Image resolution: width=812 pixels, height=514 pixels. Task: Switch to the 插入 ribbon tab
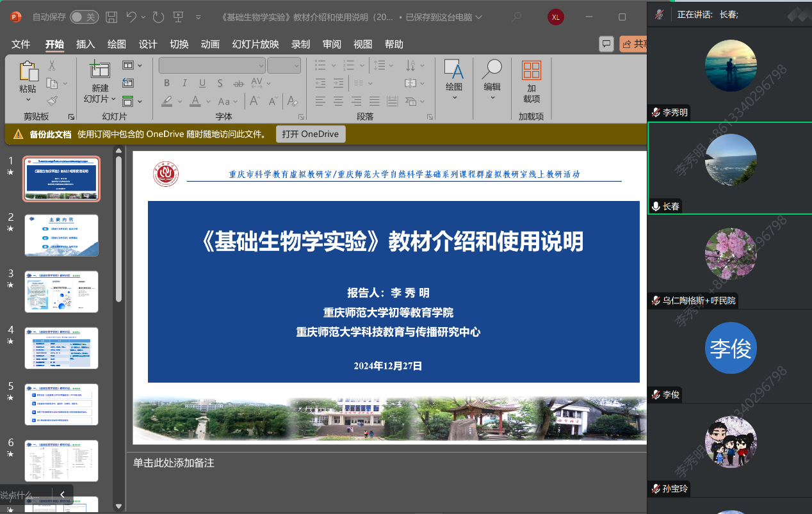click(85, 44)
